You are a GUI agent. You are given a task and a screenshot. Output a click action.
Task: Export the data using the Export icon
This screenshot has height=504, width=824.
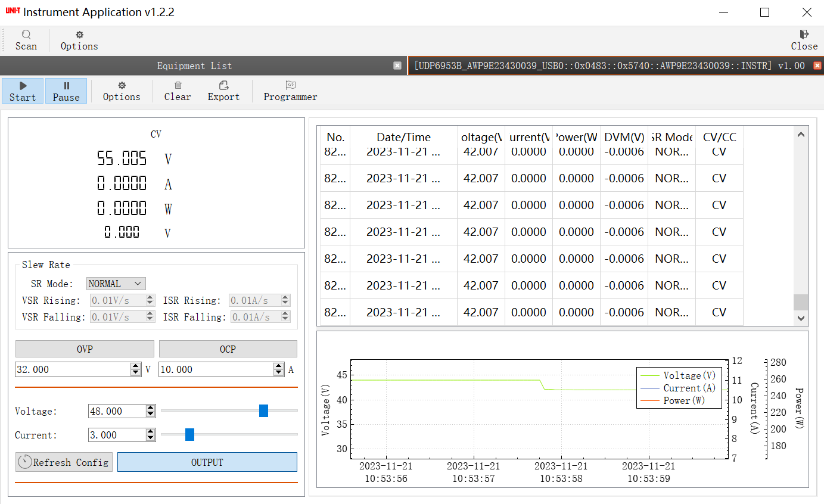point(223,86)
